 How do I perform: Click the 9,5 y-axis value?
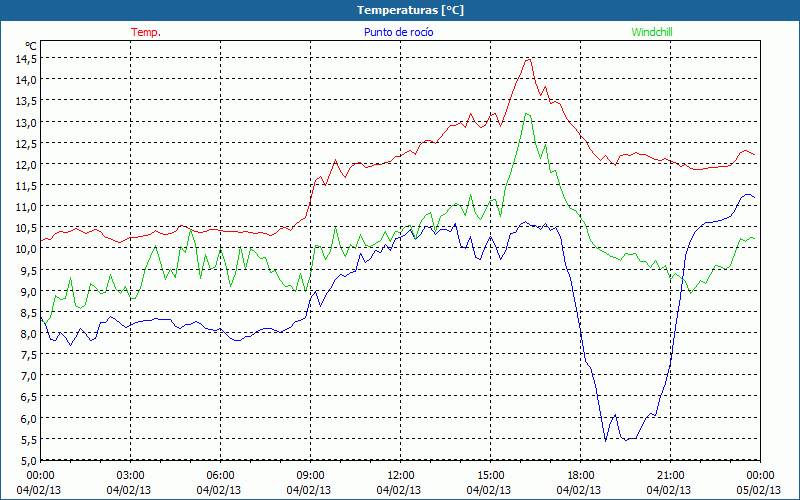pyautogui.click(x=29, y=270)
